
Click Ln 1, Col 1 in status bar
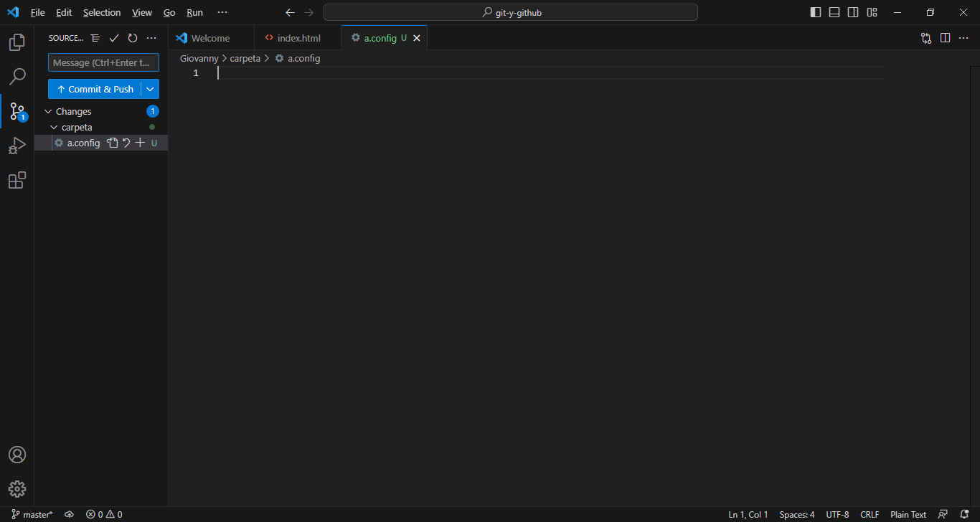(x=748, y=514)
